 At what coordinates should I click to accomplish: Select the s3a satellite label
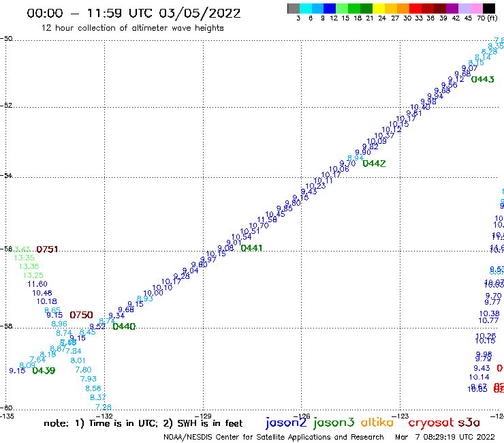click(469, 423)
